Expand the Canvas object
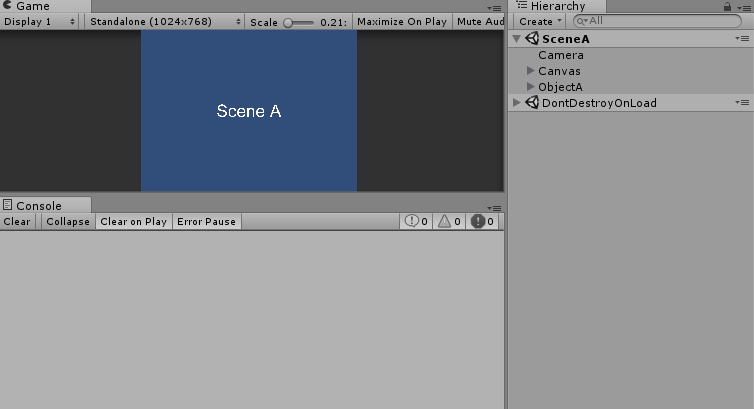Image resolution: width=754 pixels, height=409 pixels. pos(530,71)
